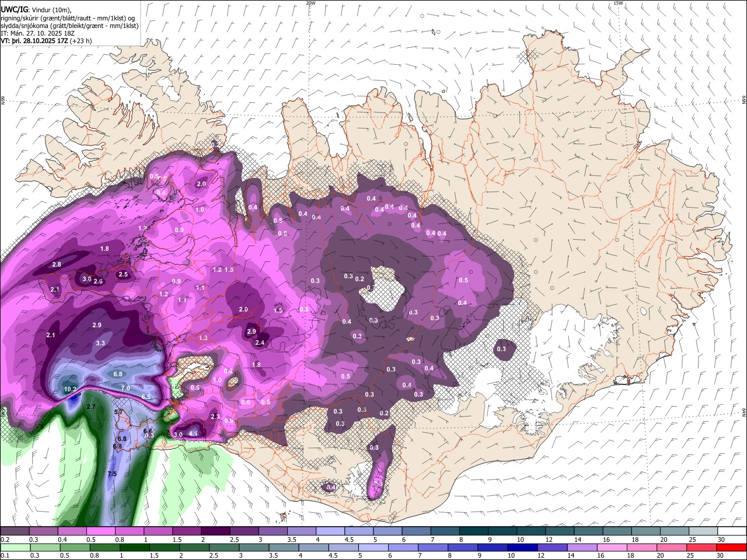Click the 1.5 label in snow legend
This screenshot has height=560, width=747.
click(176, 540)
